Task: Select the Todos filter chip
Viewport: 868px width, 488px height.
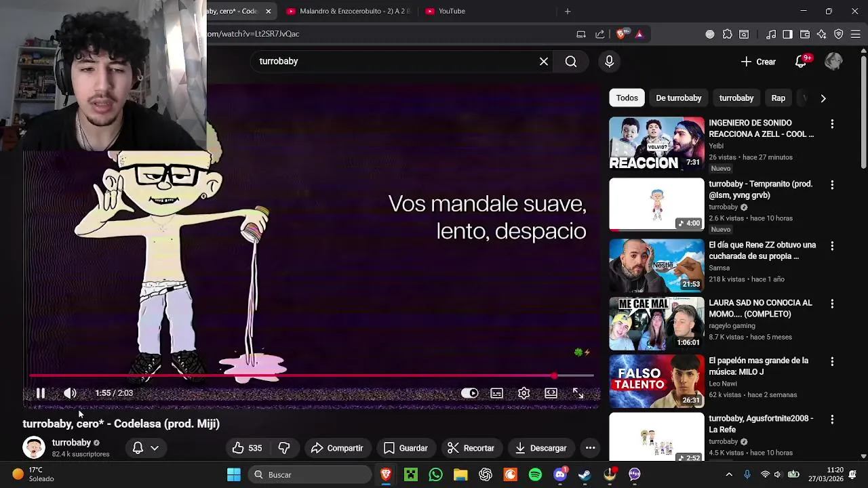Action: 627,98
